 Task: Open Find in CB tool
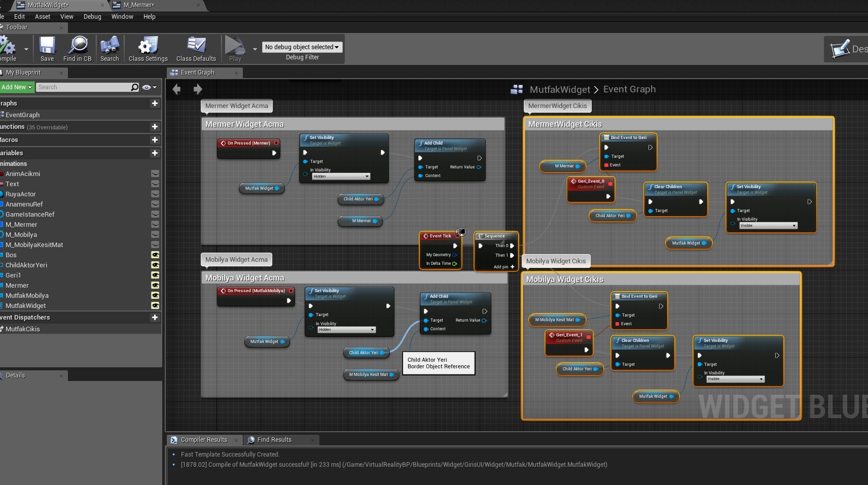pyautogui.click(x=78, y=49)
